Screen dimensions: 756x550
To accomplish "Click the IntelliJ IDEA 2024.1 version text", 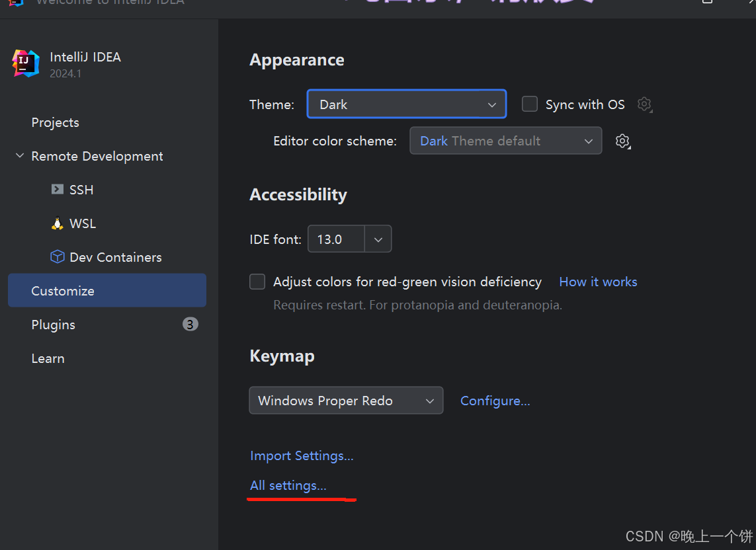I will [x=65, y=74].
